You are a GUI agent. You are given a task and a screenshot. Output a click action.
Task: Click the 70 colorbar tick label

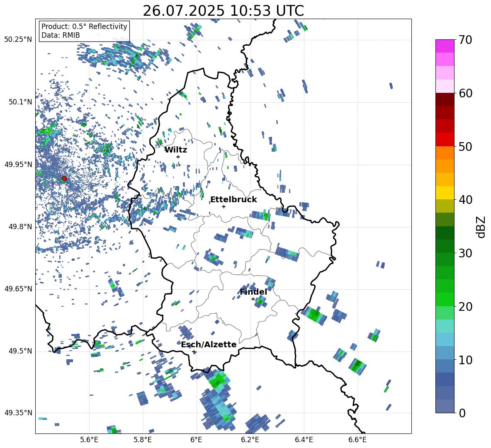tap(465, 40)
